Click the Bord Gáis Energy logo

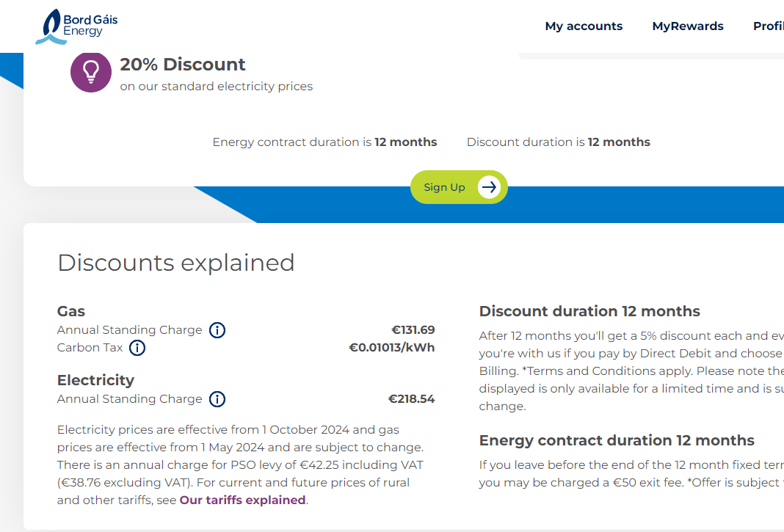point(76,26)
